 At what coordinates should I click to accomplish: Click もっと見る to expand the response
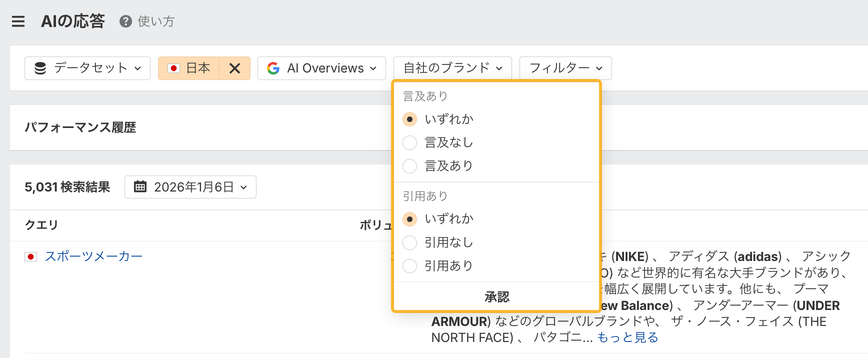click(627, 337)
